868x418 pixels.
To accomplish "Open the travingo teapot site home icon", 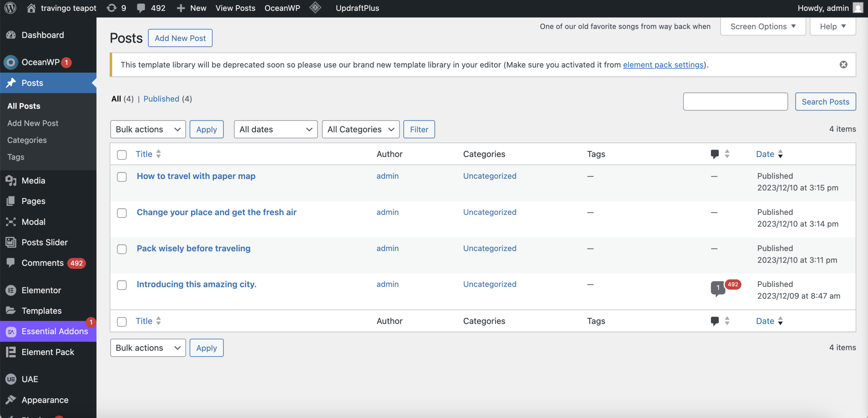I will click(31, 8).
